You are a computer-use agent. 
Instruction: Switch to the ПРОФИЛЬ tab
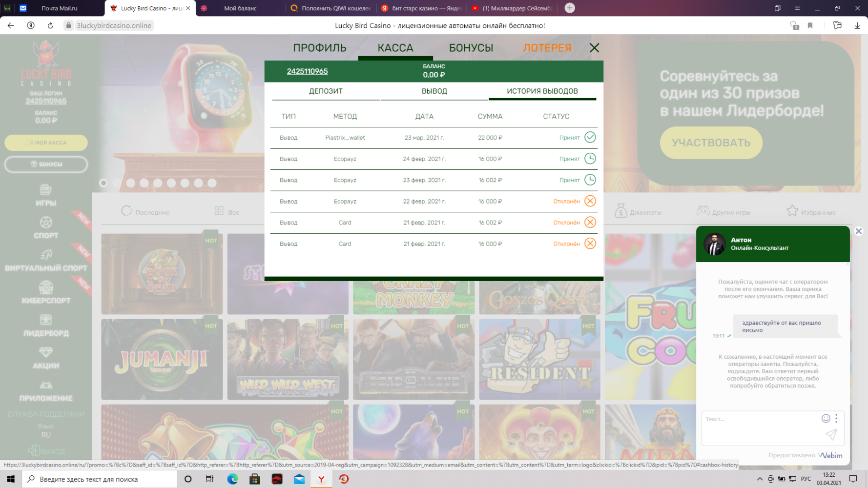(x=320, y=48)
